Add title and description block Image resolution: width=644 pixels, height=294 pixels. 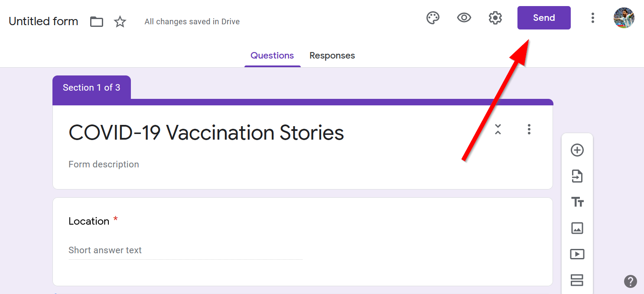577,202
